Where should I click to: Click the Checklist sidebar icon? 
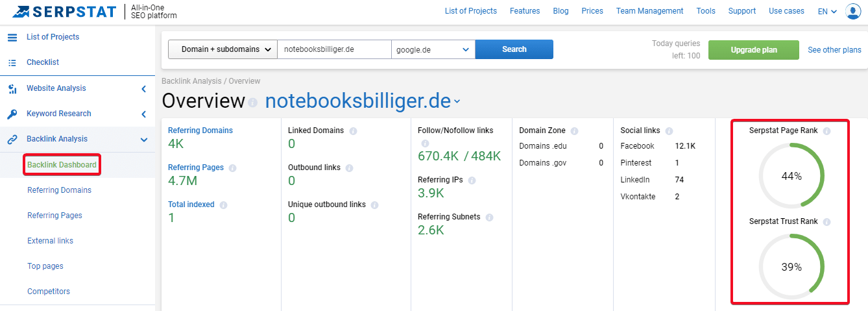(x=12, y=62)
